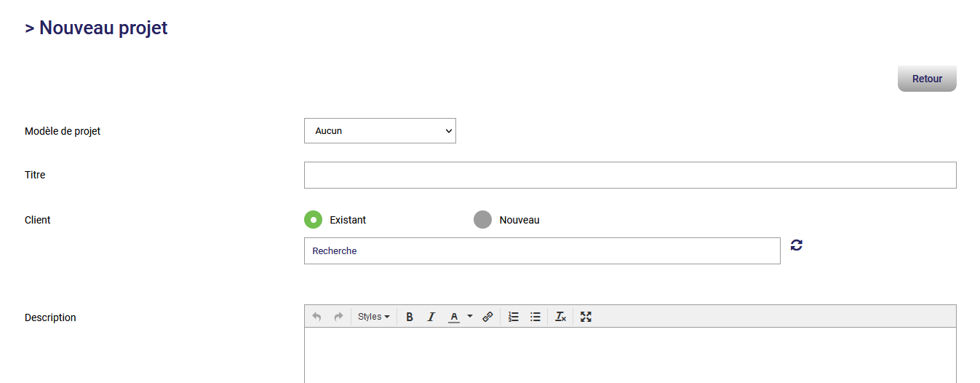Image resolution: width=980 pixels, height=383 pixels.
Task: Click the undo arrow in editor toolbar
Action: point(316,317)
